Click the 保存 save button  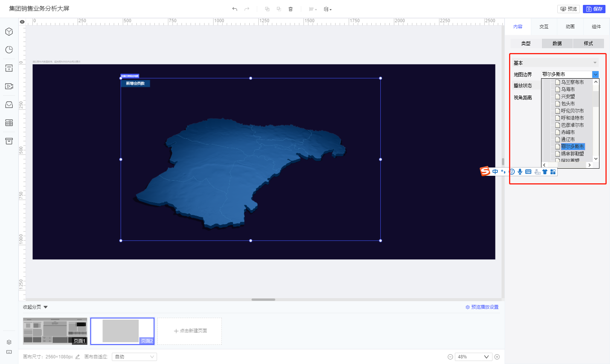click(594, 9)
